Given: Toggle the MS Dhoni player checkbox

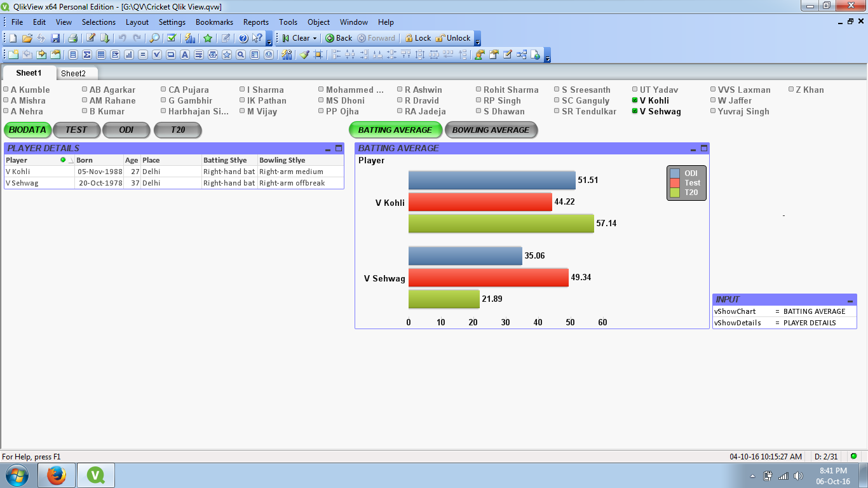Looking at the screenshot, I should pyautogui.click(x=322, y=100).
